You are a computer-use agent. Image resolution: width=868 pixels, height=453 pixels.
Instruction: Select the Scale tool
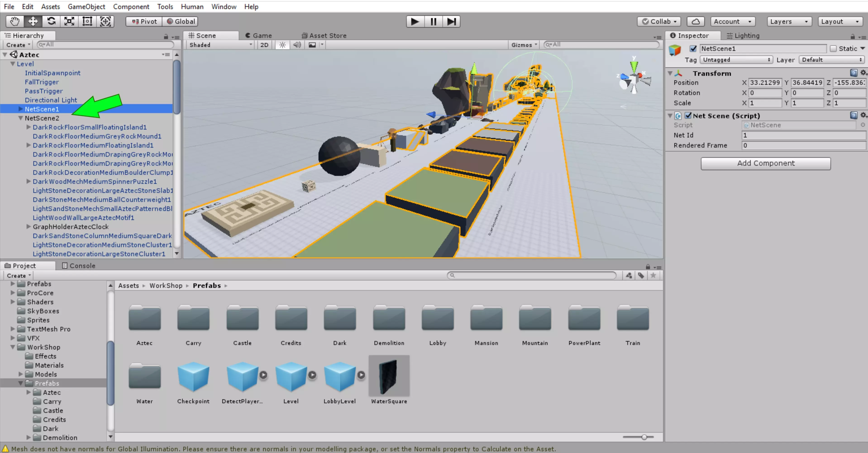coord(69,21)
